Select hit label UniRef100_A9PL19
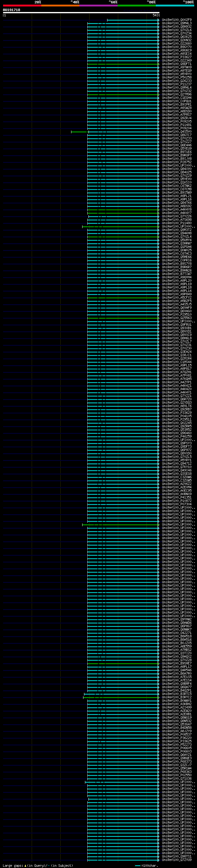The image size is (197, 868). coord(177,284)
